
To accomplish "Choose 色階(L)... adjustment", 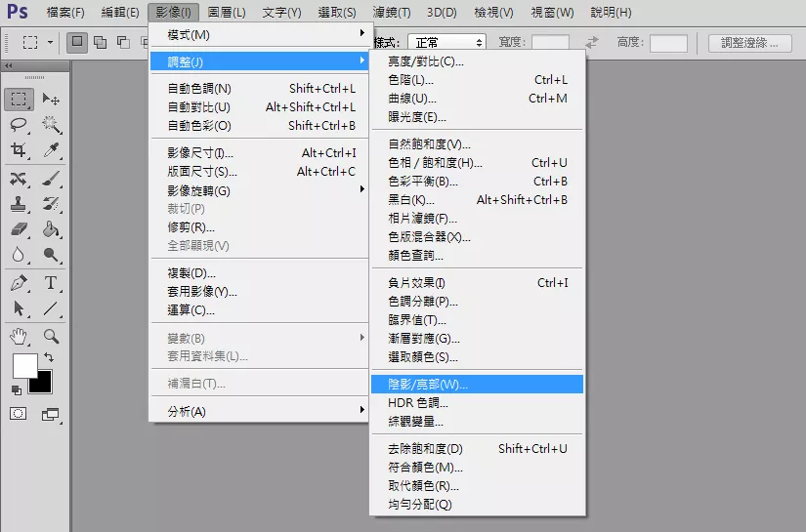I will click(x=477, y=80).
